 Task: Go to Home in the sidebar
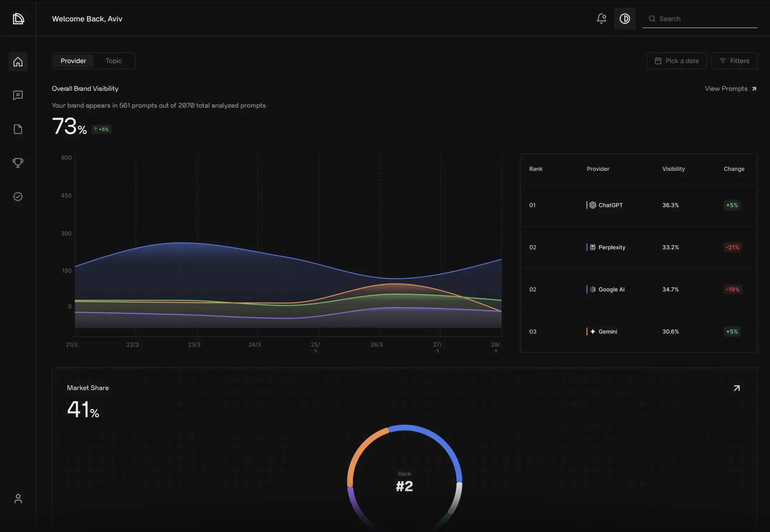point(18,62)
